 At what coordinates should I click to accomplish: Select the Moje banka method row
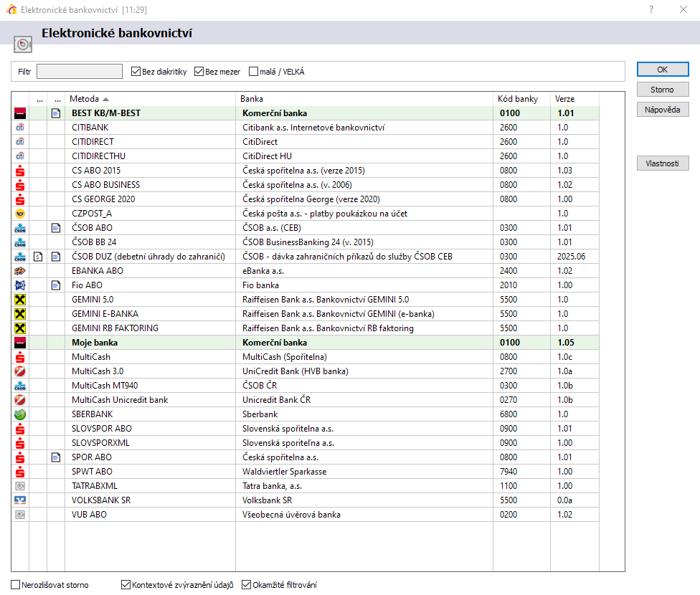tap(306, 343)
